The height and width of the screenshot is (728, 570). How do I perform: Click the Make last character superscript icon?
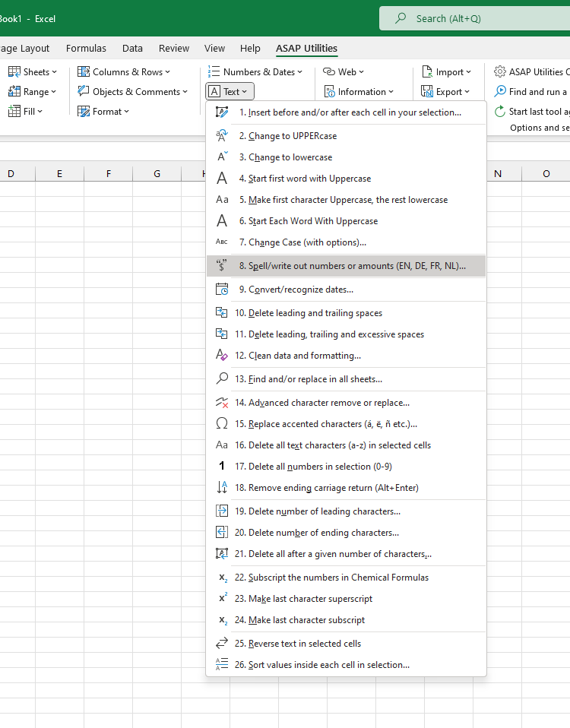point(223,599)
